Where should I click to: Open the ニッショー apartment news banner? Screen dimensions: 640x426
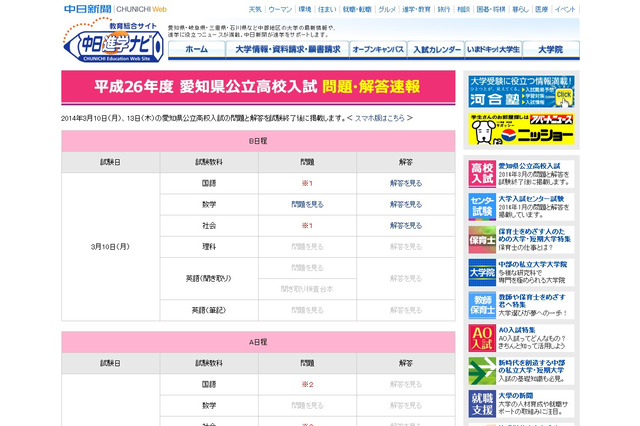click(x=521, y=129)
